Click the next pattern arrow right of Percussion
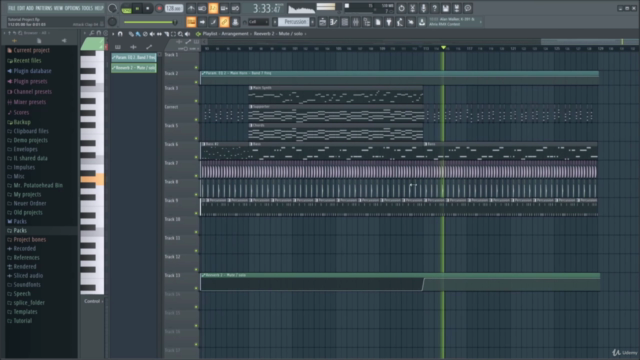This screenshot has width=640, height=360. (x=313, y=22)
